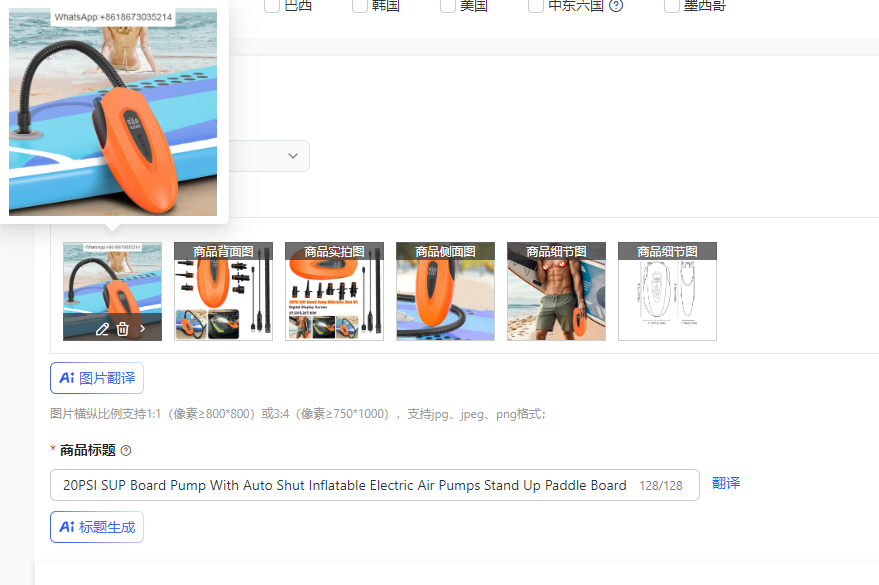Select the 墨西哥 checkbox
This screenshot has height=585, width=879.
coord(672,5)
